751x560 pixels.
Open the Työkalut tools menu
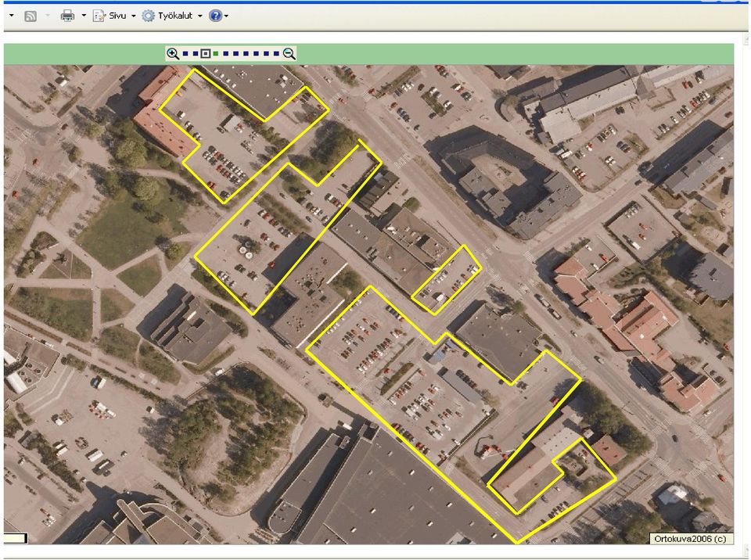[x=167, y=16]
